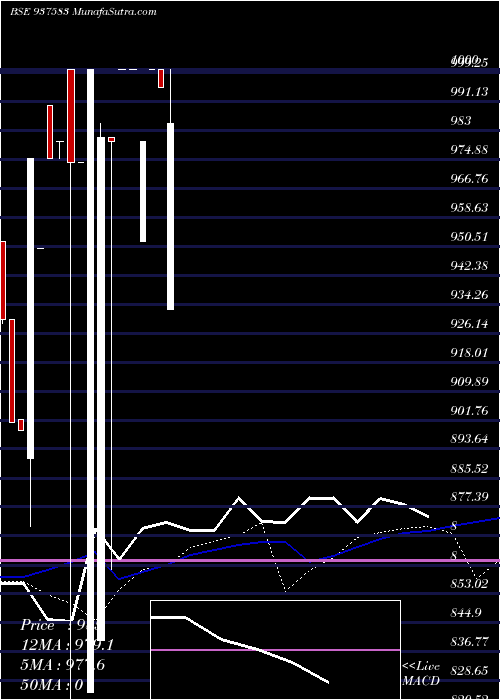500x700 pixels.
Task: Click the 5MA value legend text
Action: coord(62,665)
